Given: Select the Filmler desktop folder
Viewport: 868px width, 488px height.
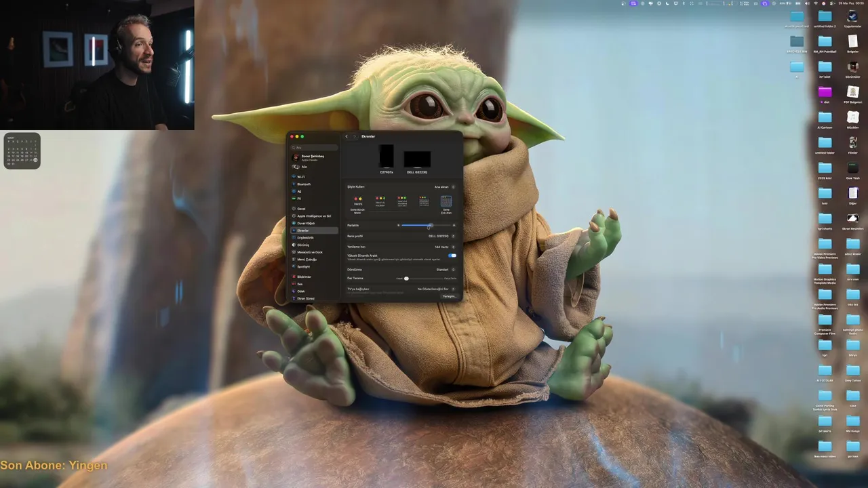Looking at the screenshot, I should [853, 145].
